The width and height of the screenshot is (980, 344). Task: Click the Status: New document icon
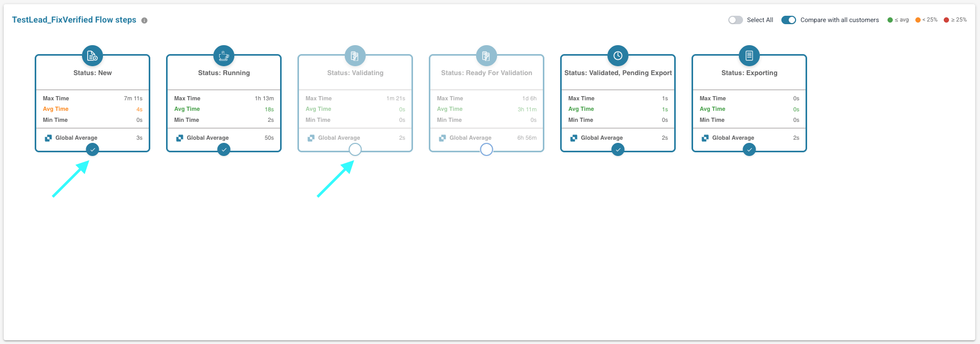pyautogui.click(x=92, y=56)
